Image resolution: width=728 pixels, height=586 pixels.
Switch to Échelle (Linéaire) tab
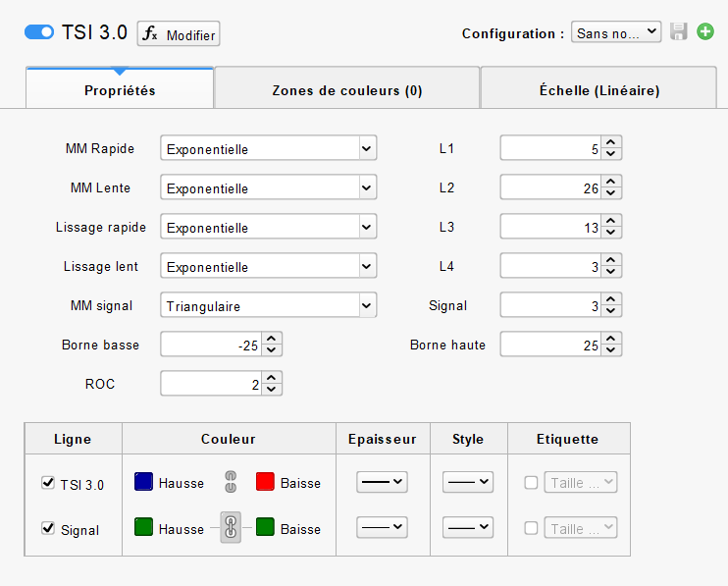598,90
